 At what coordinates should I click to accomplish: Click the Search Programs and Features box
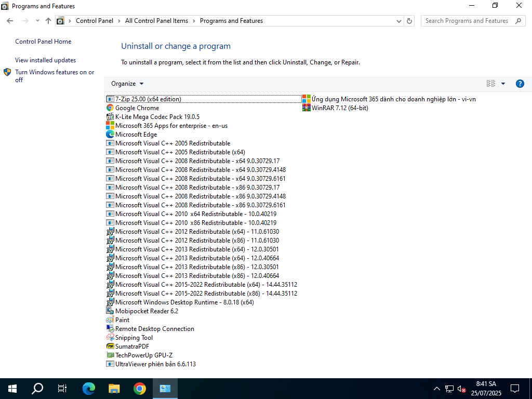point(467,21)
